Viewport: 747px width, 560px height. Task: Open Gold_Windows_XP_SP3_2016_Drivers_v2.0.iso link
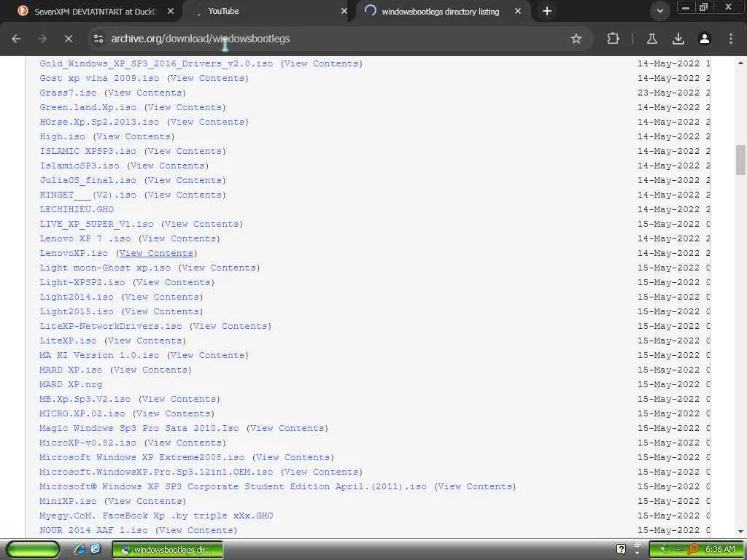156,63
